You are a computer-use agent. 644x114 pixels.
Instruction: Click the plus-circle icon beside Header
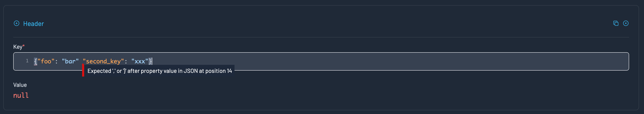17,23
